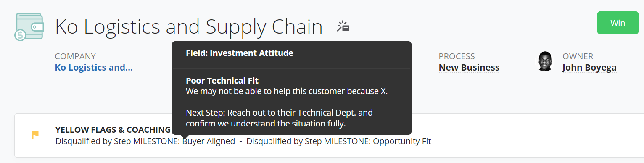Click the magic wand icon beside title
This screenshot has width=644, height=163.
tap(343, 26)
